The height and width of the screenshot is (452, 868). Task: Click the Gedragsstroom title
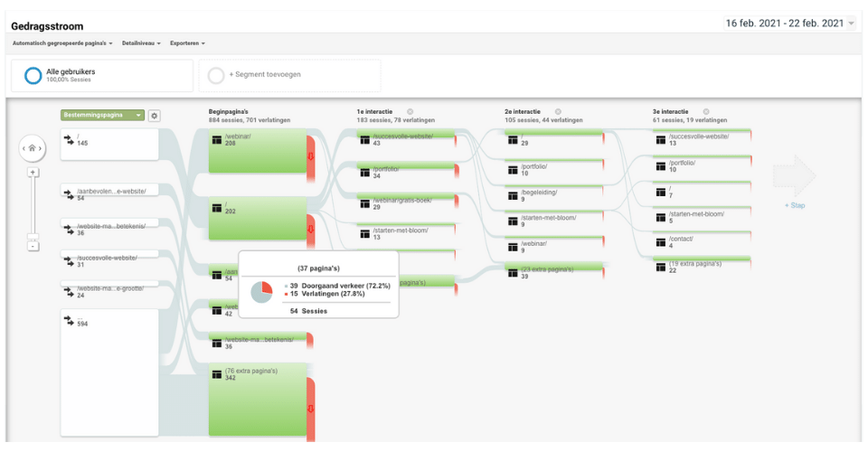[x=47, y=26]
